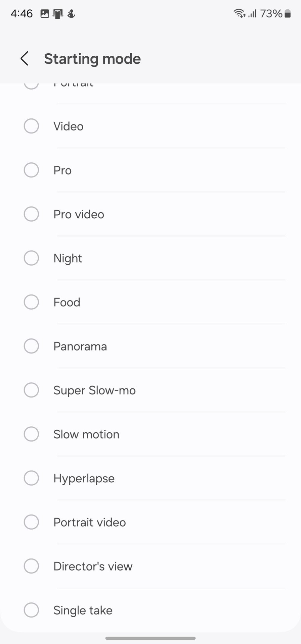Choose Food as starting mode
This screenshot has width=301, height=644.
click(x=31, y=302)
